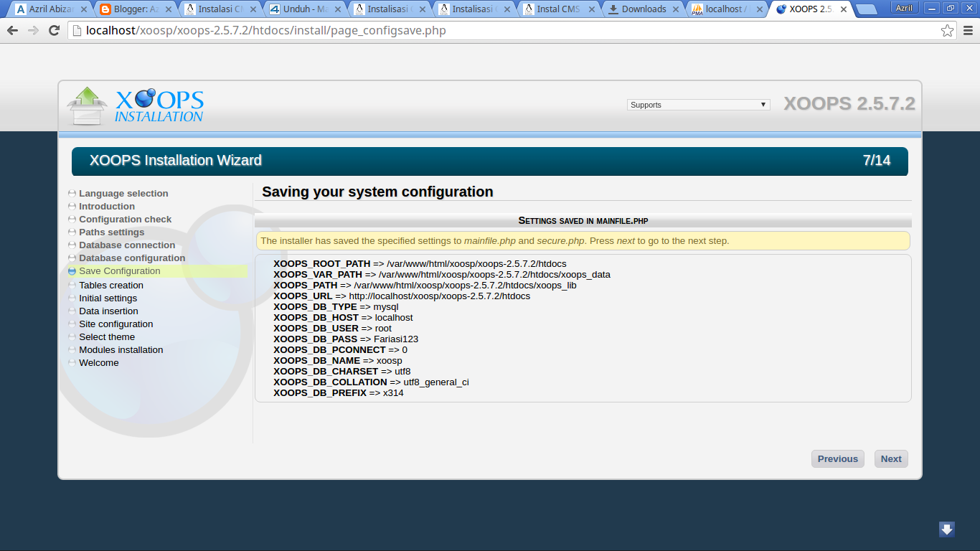
Task: Go to the Database connection step
Action: (127, 245)
